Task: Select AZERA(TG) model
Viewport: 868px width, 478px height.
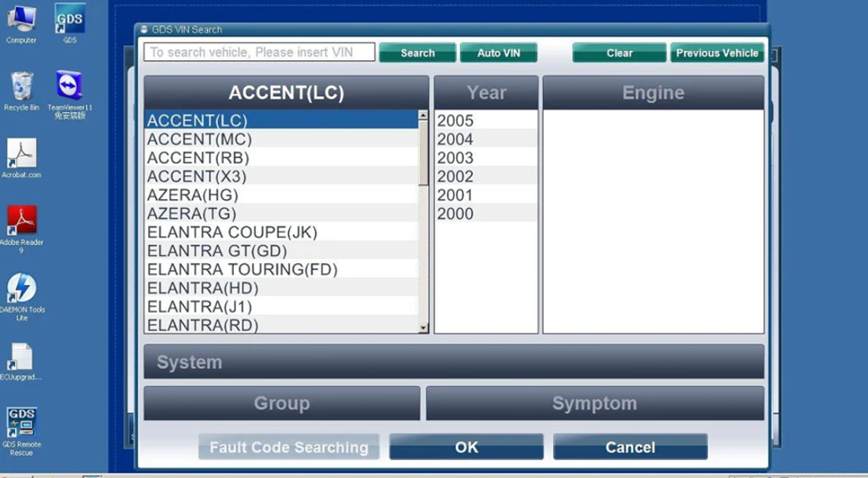Action: (x=282, y=213)
